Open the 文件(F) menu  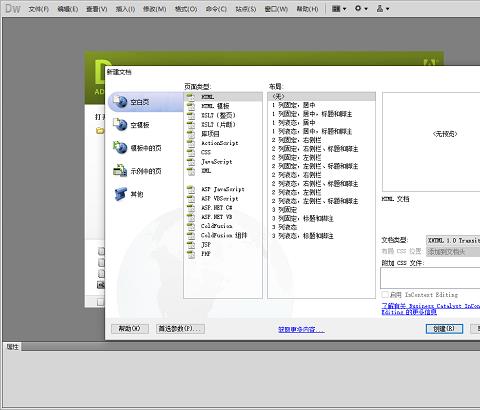39,9
